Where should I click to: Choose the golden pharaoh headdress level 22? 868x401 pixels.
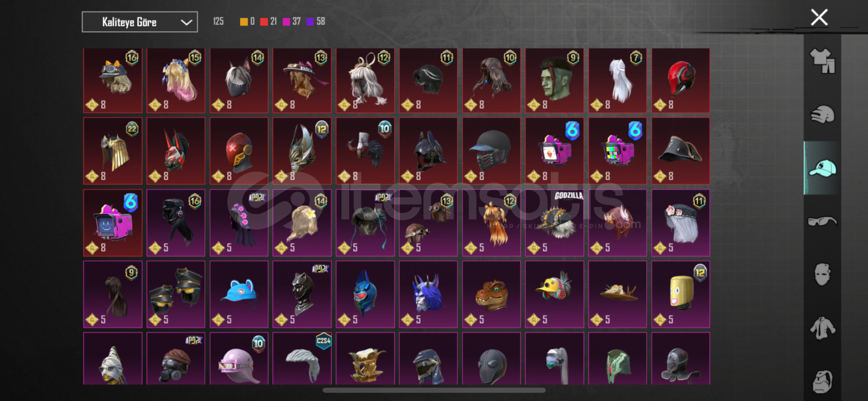(113, 151)
